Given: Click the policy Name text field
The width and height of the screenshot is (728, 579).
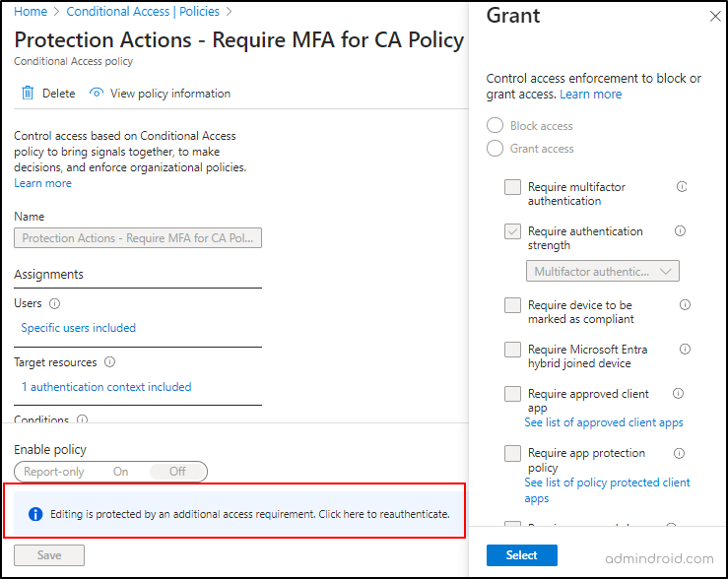Looking at the screenshot, I should coord(138,238).
